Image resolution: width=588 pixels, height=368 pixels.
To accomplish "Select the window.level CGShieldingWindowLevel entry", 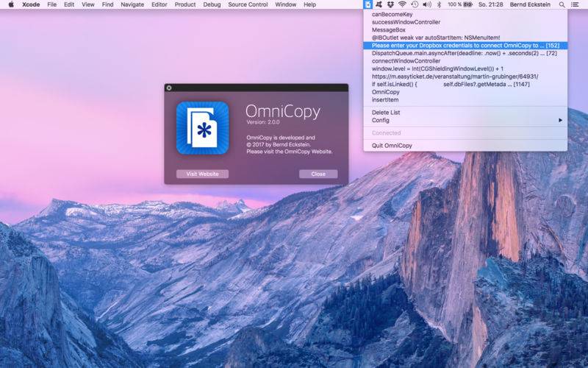I will (x=465, y=68).
